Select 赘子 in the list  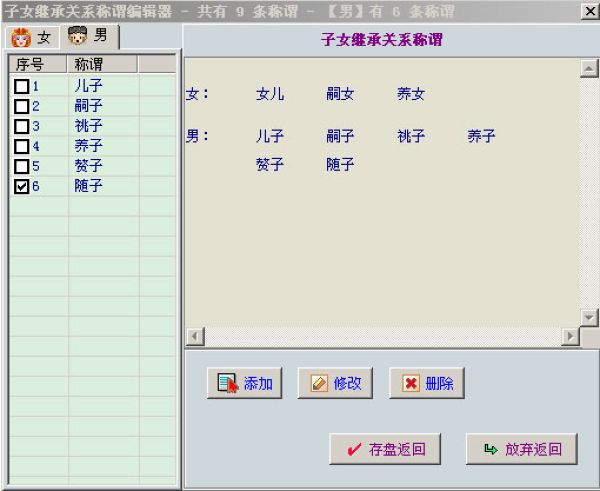pyautogui.click(x=88, y=166)
